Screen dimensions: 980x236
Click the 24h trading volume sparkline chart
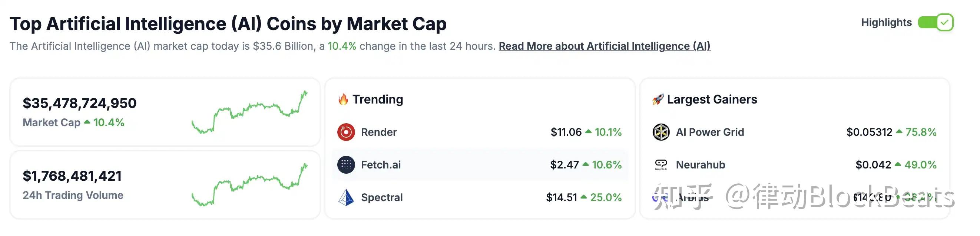pos(249,186)
